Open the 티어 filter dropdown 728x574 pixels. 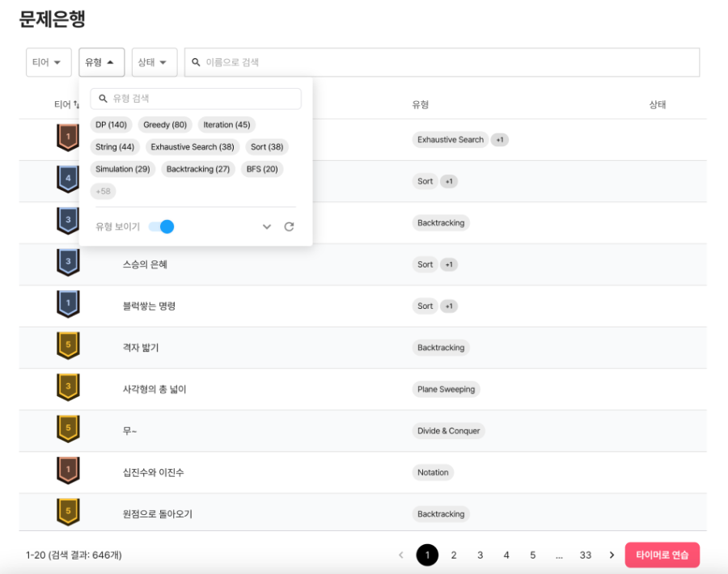49,62
